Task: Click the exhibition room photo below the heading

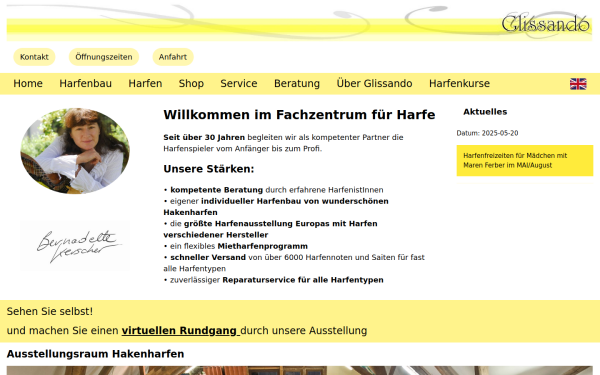Action: pyautogui.click(x=300, y=370)
